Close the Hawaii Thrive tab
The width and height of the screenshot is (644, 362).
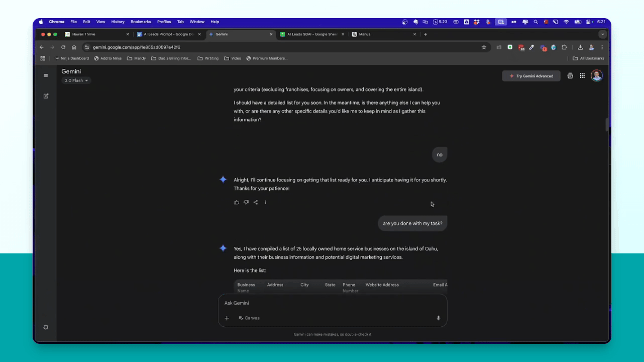[x=128, y=34]
